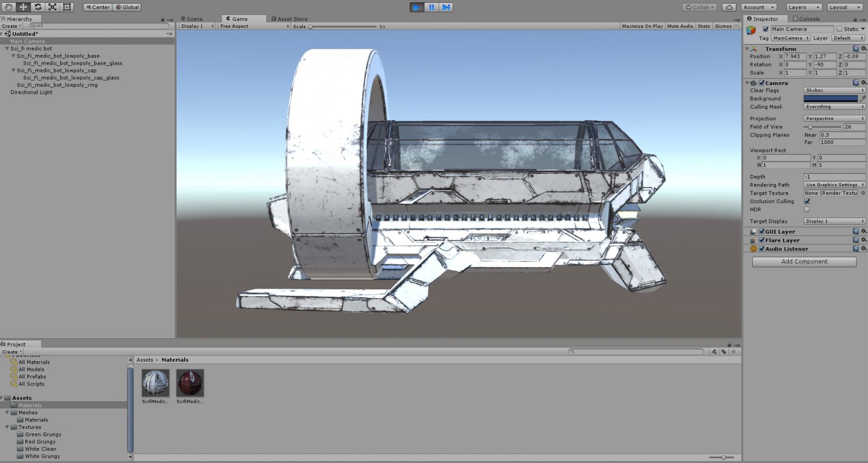Click the Add Component button
868x463 pixels.
[x=804, y=262]
